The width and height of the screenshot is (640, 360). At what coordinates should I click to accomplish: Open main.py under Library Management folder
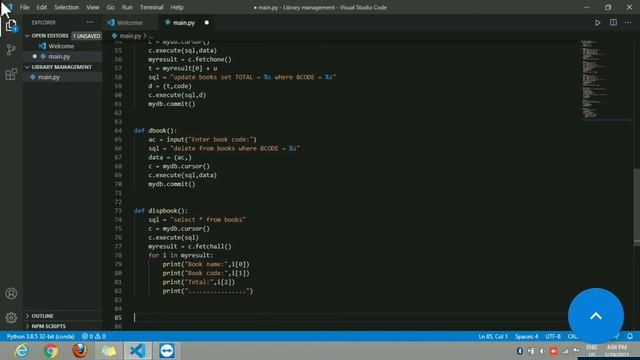(49, 77)
